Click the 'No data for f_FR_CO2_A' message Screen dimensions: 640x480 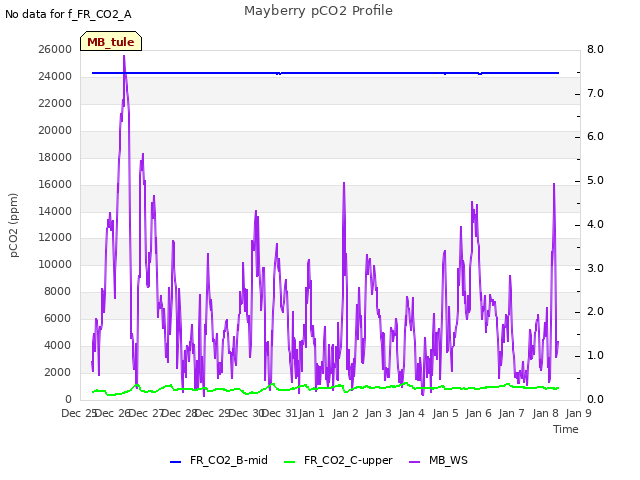[x=68, y=14]
